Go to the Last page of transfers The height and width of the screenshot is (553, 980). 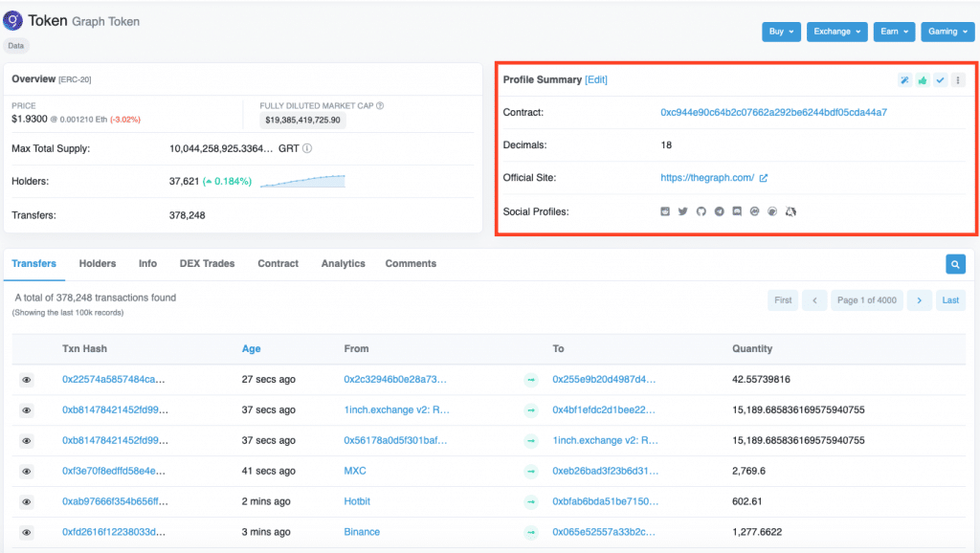(950, 300)
